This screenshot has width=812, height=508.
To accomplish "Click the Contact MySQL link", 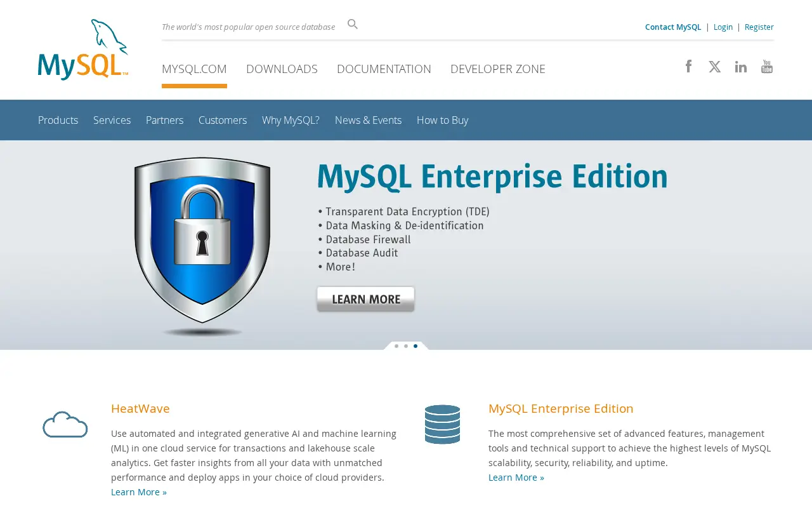I will click(673, 27).
